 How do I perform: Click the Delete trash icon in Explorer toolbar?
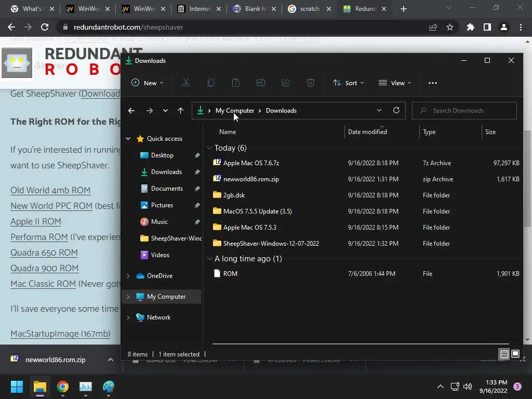point(311,83)
